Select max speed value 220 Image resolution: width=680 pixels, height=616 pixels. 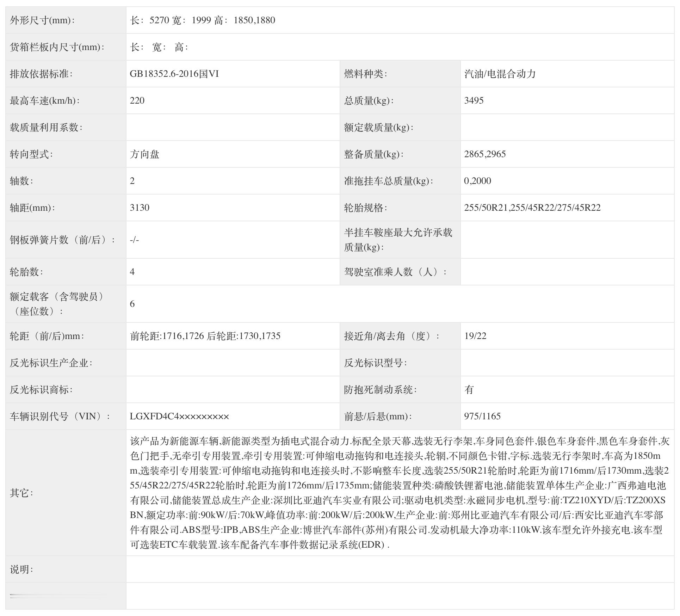point(137,100)
